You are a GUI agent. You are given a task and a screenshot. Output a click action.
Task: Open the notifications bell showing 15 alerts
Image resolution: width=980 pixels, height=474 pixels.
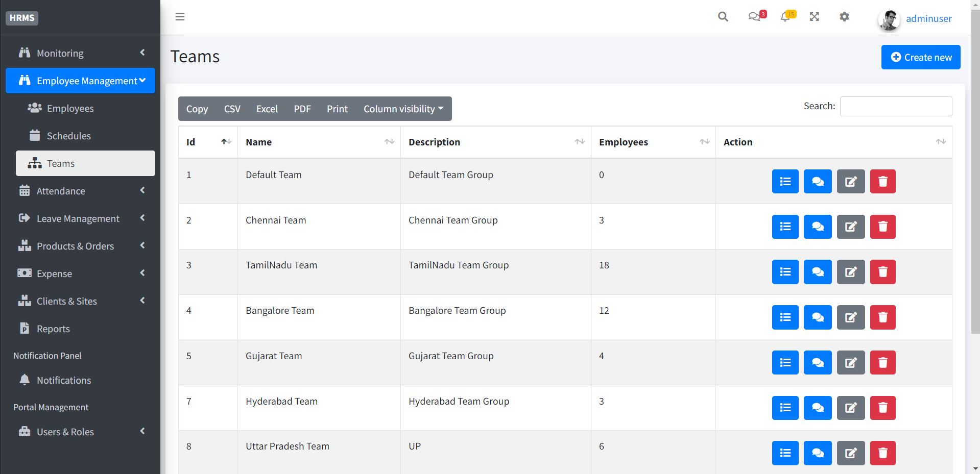(785, 17)
